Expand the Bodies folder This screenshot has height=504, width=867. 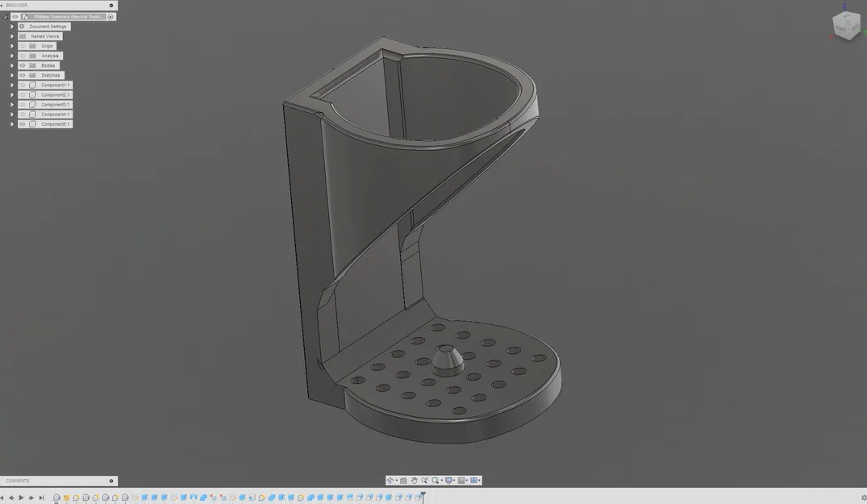(x=12, y=66)
